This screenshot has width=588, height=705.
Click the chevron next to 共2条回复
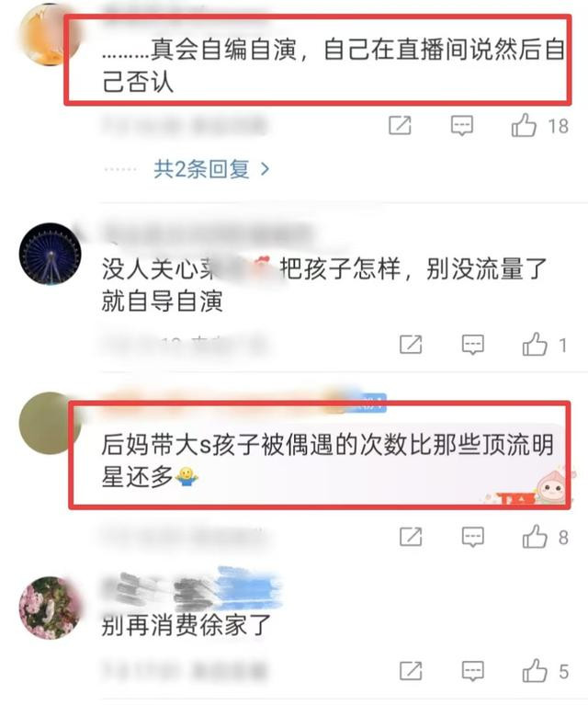click(266, 169)
